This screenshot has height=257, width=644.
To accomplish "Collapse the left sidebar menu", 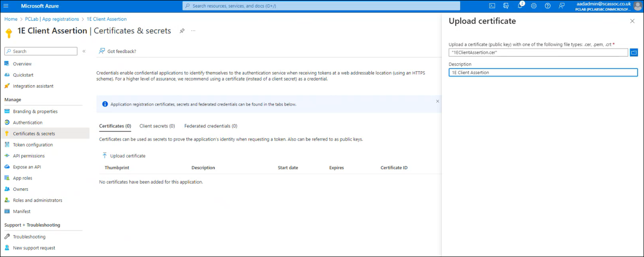I will point(84,51).
